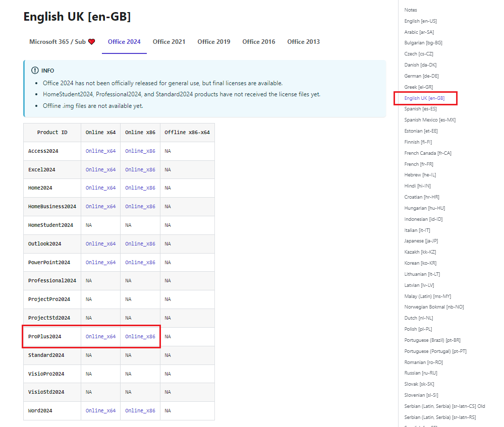Go to Indonesian [id-ID] section

point(423,219)
